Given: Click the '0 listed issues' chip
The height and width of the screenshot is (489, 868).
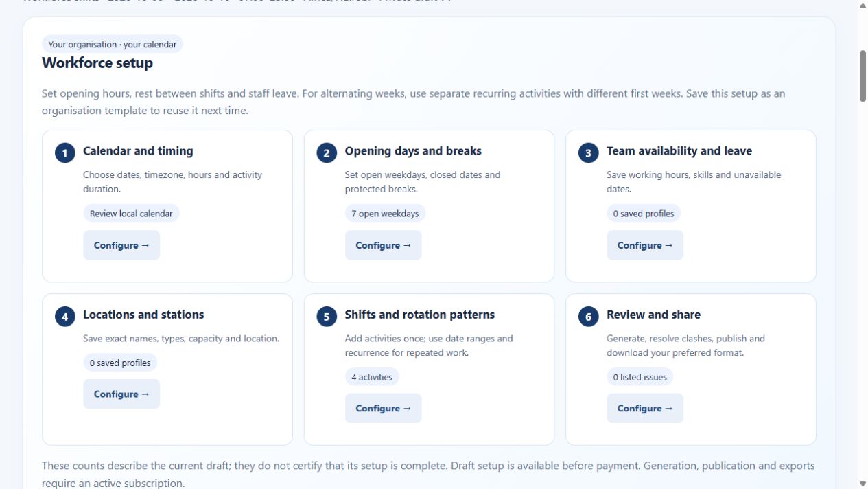Looking at the screenshot, I should [640, 377].
